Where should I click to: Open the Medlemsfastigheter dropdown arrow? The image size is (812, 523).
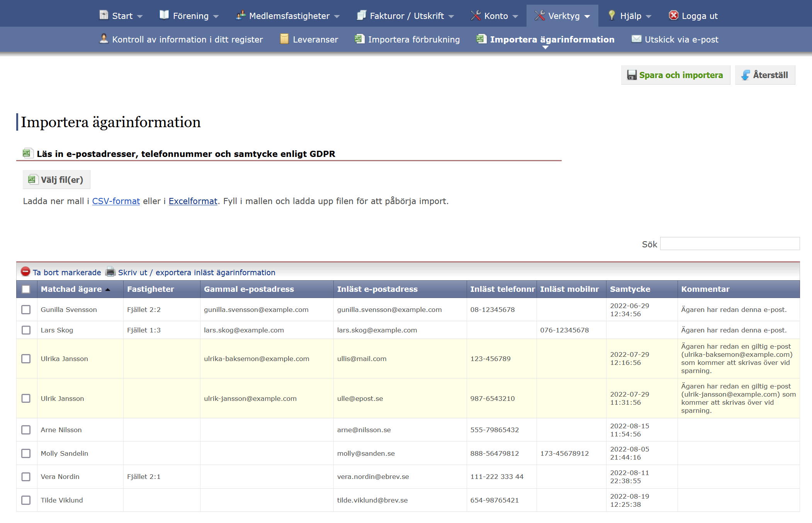[x=337, y=16]
